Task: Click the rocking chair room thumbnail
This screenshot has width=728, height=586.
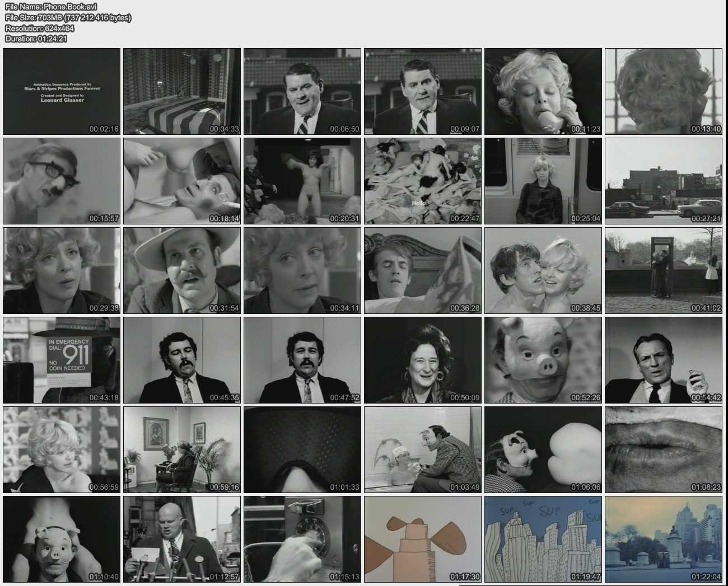Action: click(x=182, y=449)
